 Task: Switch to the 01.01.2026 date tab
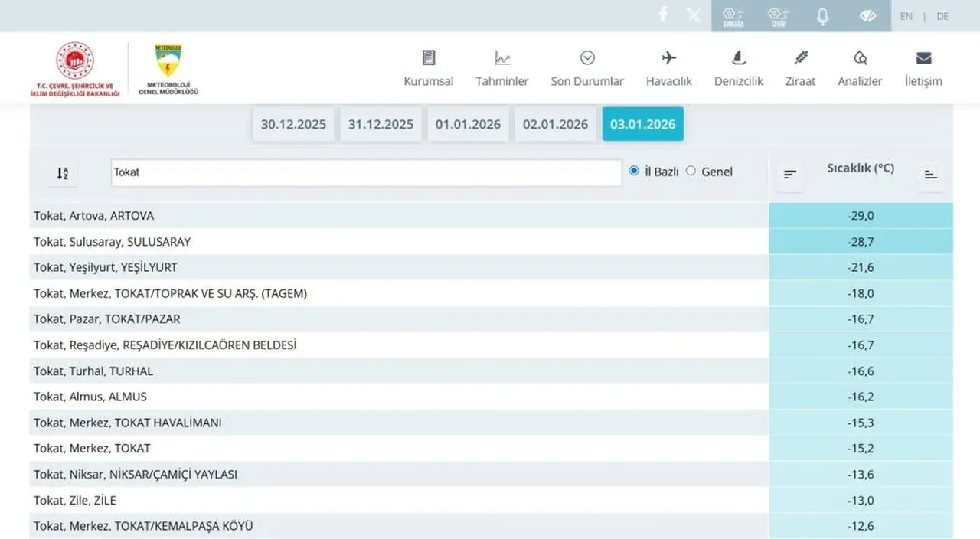(x=468, y=123)
